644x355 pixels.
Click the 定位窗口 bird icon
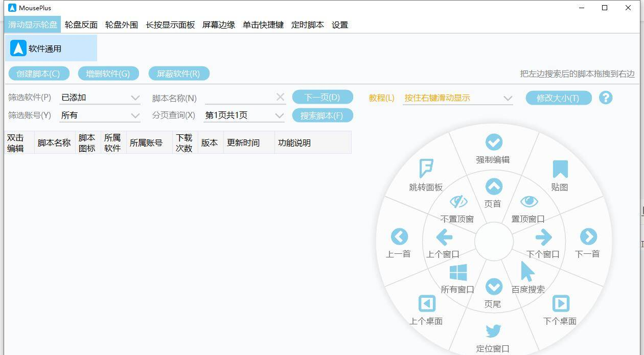click(x=493, y=331)
